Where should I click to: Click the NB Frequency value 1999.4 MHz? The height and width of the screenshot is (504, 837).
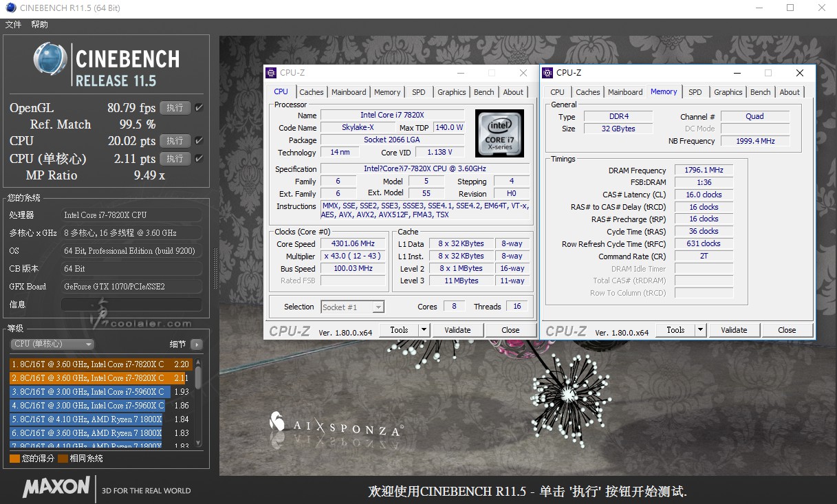click(755, 142)
